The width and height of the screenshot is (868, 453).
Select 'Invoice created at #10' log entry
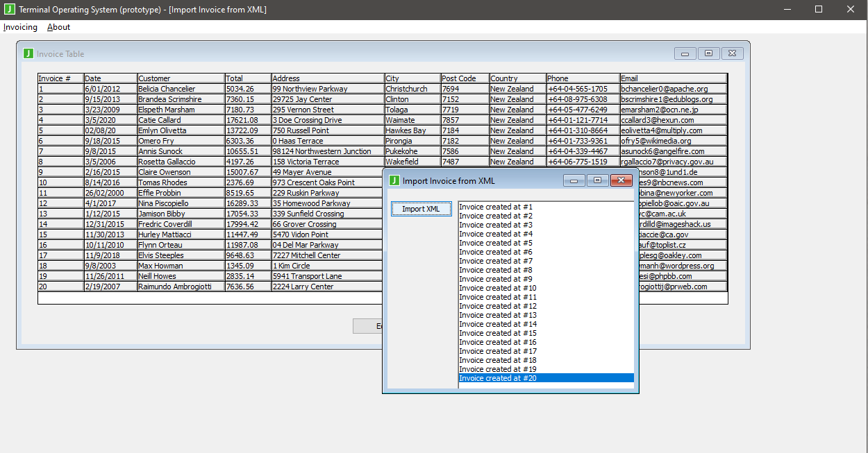coord(546,288)
